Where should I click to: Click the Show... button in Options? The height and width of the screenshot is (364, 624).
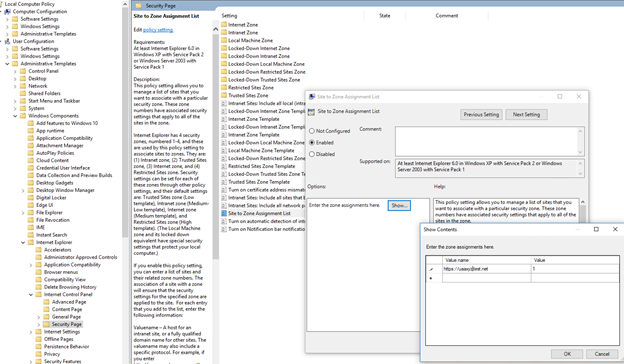[x=399, y=205]
